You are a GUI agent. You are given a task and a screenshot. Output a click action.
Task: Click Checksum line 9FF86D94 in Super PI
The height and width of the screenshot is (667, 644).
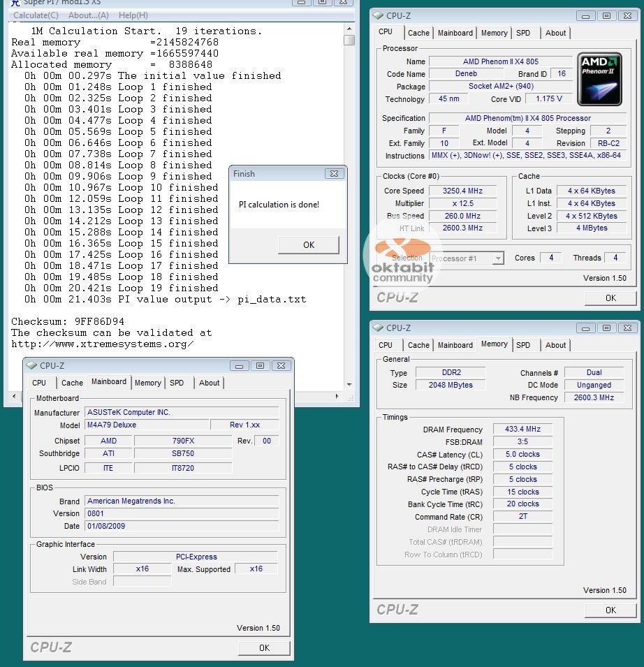[x=68, y=321]
